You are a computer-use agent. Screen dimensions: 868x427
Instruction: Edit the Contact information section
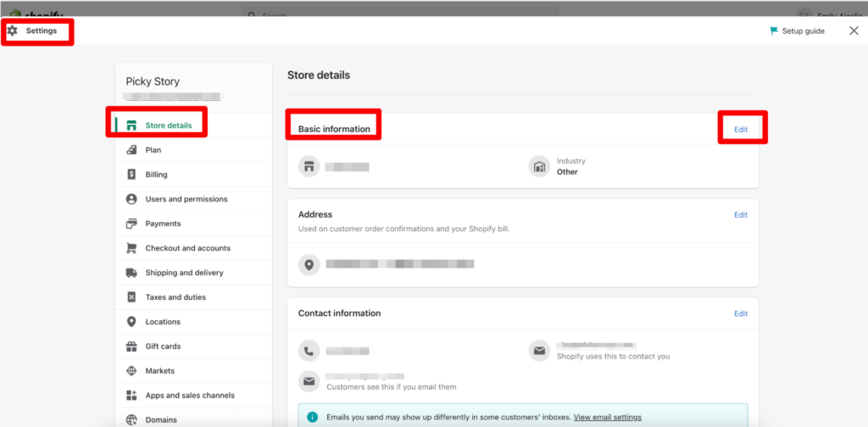(741, 313)
